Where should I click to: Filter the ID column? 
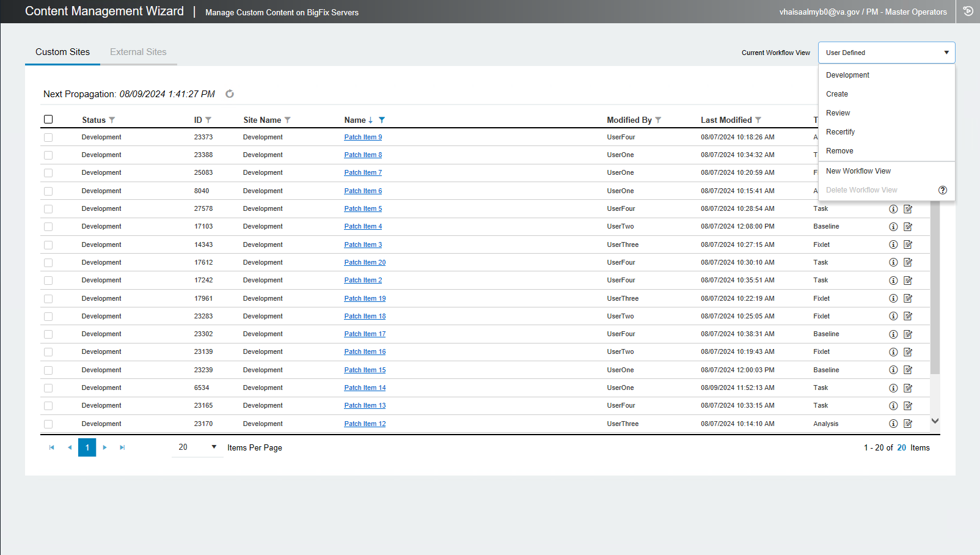(x=208, y=120)
